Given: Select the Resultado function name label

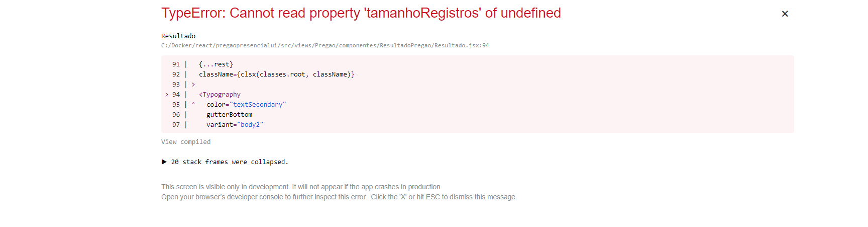Looking at the screenshot, I should tap(178, 36).
